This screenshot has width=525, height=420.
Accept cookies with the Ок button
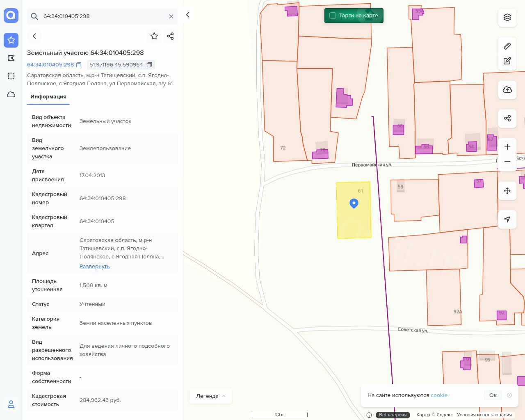click(x=493, y=395)
